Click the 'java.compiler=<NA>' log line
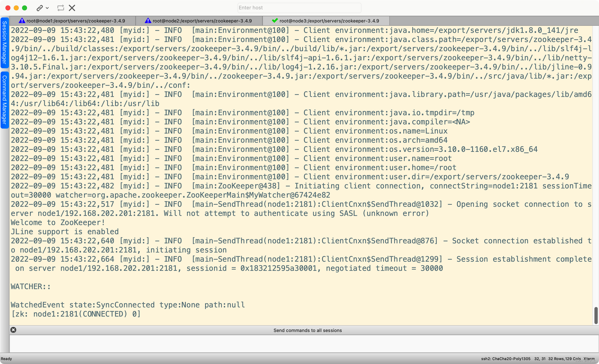 click(x=240, y=122)
